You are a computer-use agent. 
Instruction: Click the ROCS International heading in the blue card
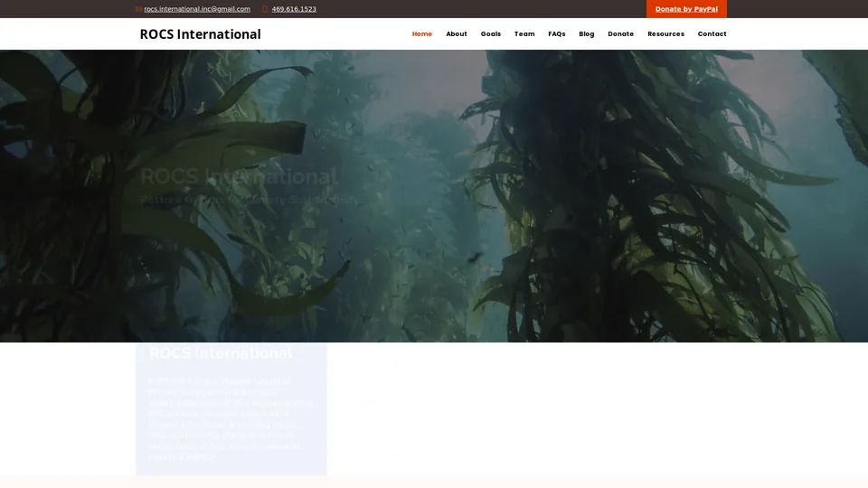(x=221, y=353)
